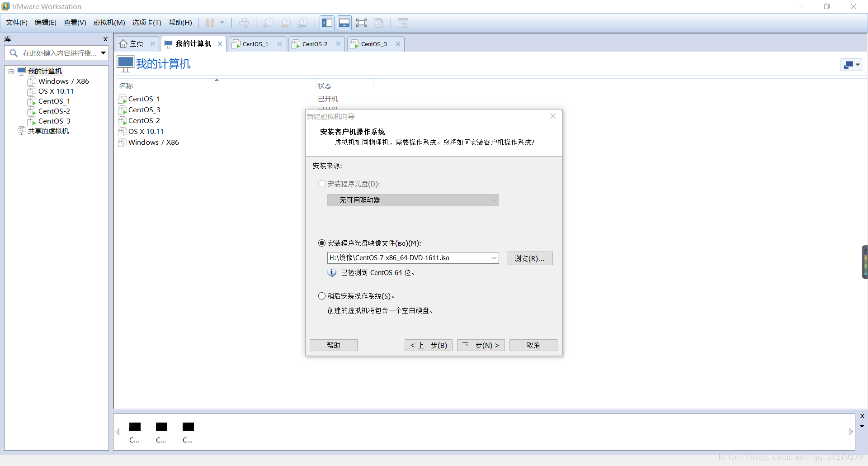Click the < 上一步(B) button
The image size is (868, 466).
tap(429, 345)
